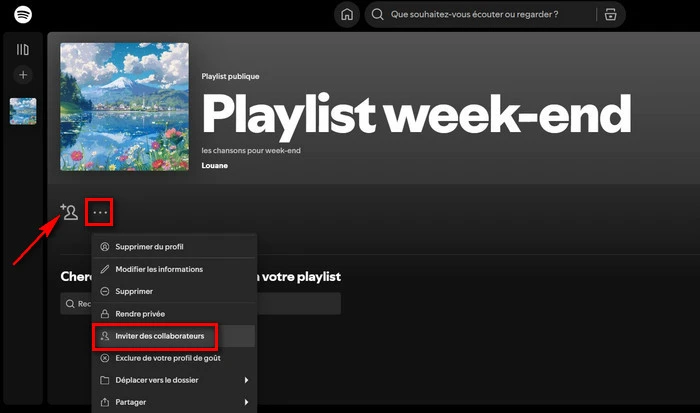Image resolution: width=700 pixels, height=413 pixels.
Task: Click the Spotify logo
Action: pos(22,15)
